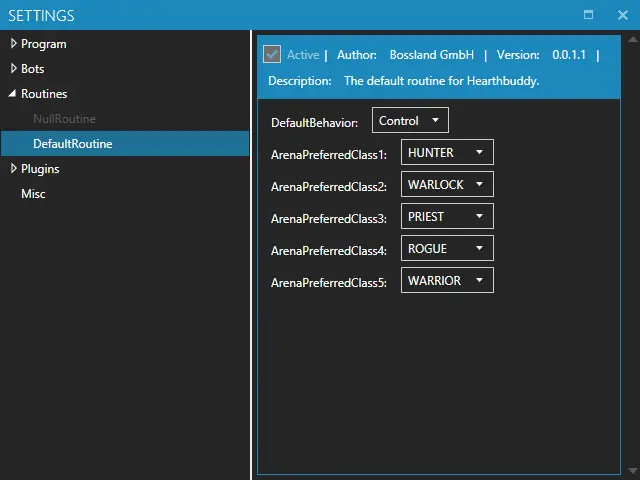This screenshot has height=480, width=640.
Task: Expand the Bots tree node
Action: click(13, 69)
